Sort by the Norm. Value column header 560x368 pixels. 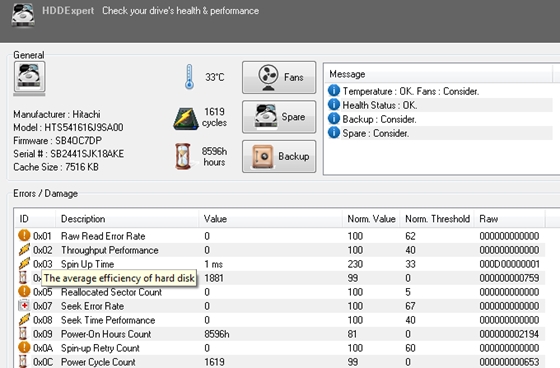click(371, 219)
